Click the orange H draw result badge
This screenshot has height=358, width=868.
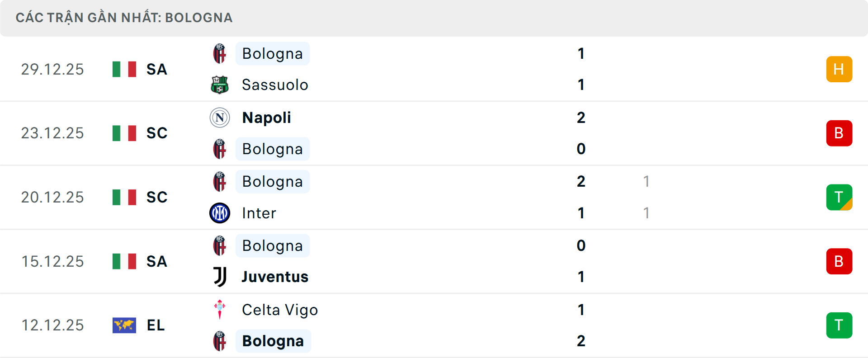(839, 69)
